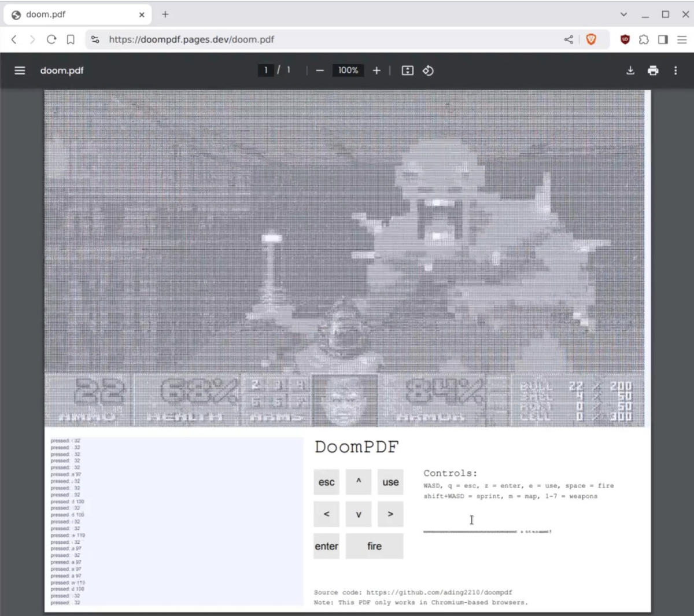Download doom.pdf from the toolbar
Image resolution: width=694 pixels, height=616 pixels.
[x=630, y=71]
